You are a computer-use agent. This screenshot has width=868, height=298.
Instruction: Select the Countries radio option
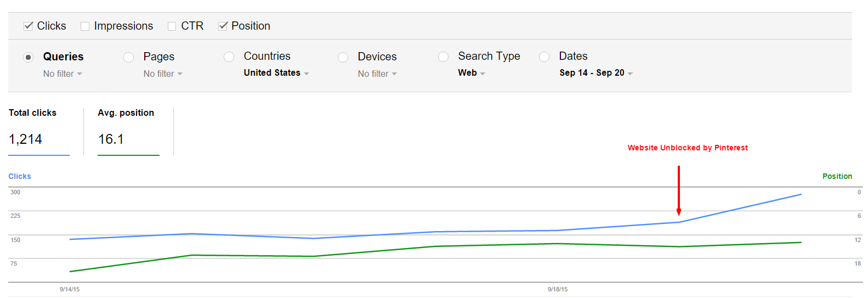[229, 57]
